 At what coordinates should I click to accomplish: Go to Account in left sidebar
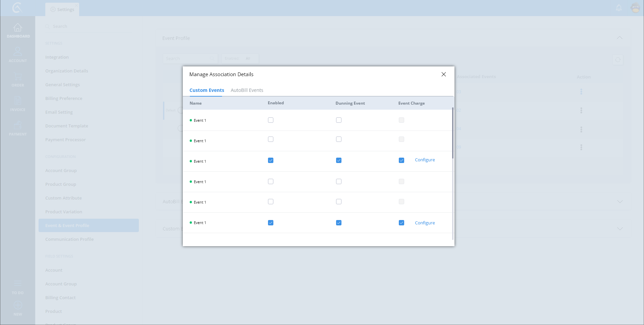18,52
